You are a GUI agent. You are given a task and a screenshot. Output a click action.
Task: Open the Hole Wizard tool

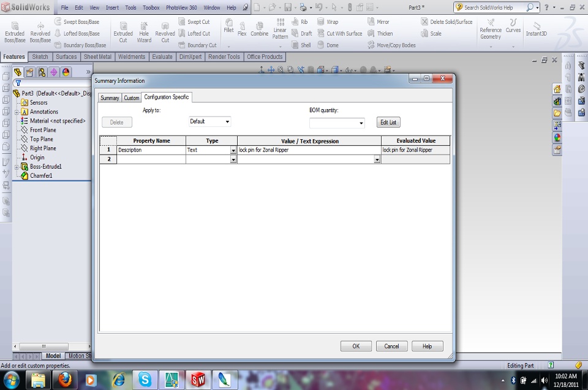[144, 32]
